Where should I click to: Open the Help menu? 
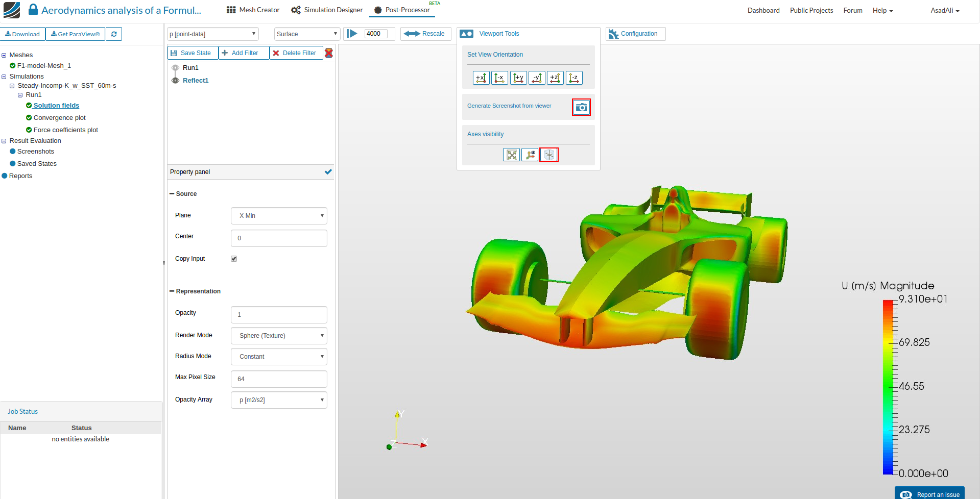click(x=882, y=10)
